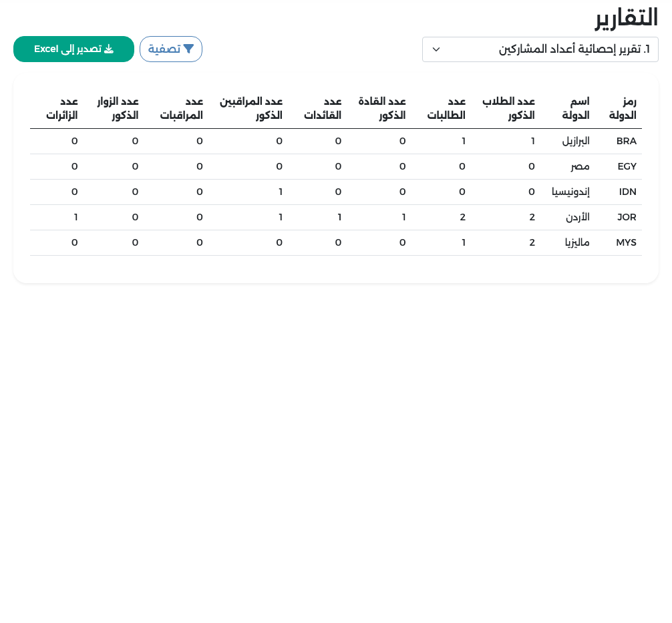Click male students count in MYS row

(x=532, y=242)
